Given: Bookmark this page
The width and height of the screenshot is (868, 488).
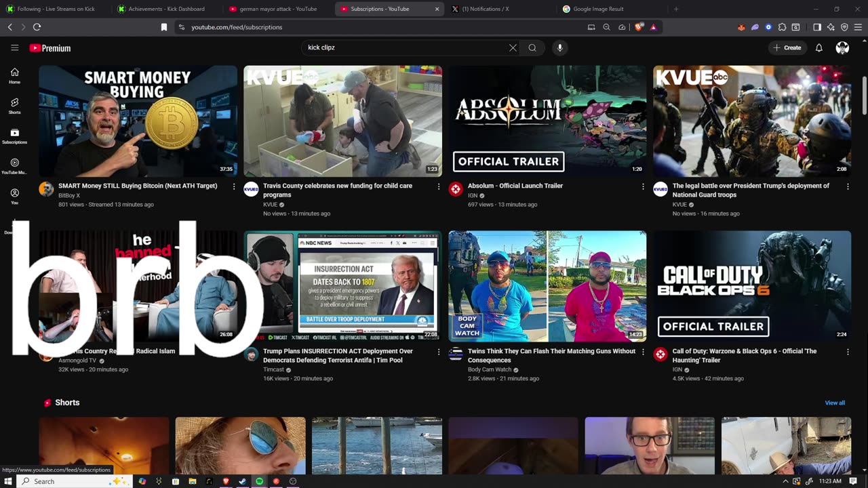Looking at the screenshot, I should [x=163, y=27].
